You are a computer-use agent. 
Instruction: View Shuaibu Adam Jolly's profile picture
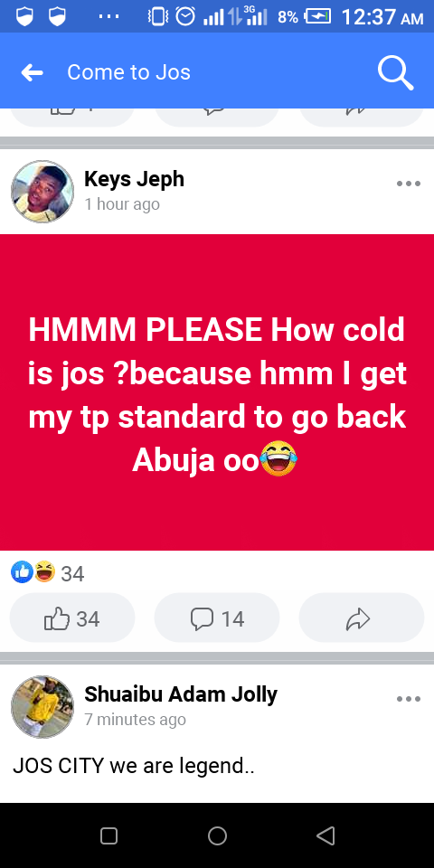point(42,707)
